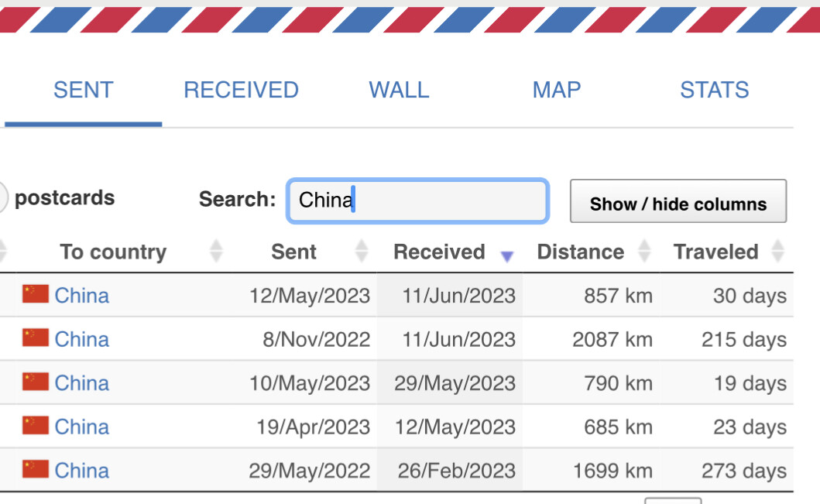
Task: Open China link sent 29/May/2022
Action: click(82, 471)
